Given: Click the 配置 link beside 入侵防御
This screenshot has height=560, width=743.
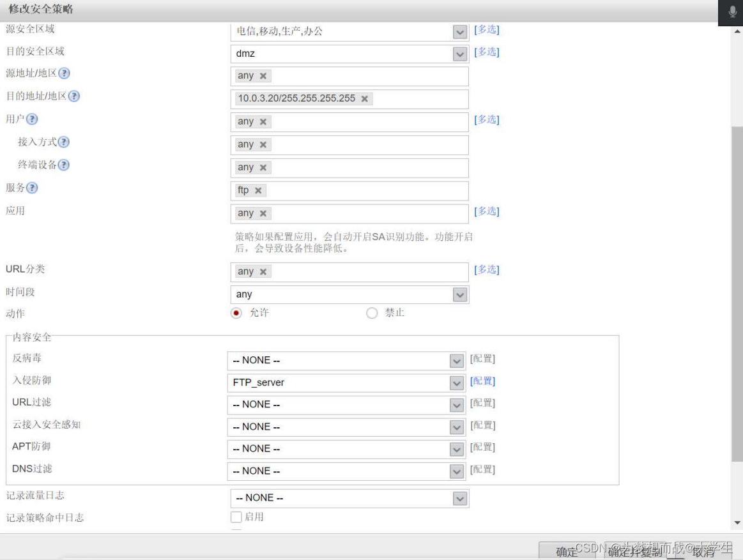Looking at the screenshot, I should click(x=483, y=382).
